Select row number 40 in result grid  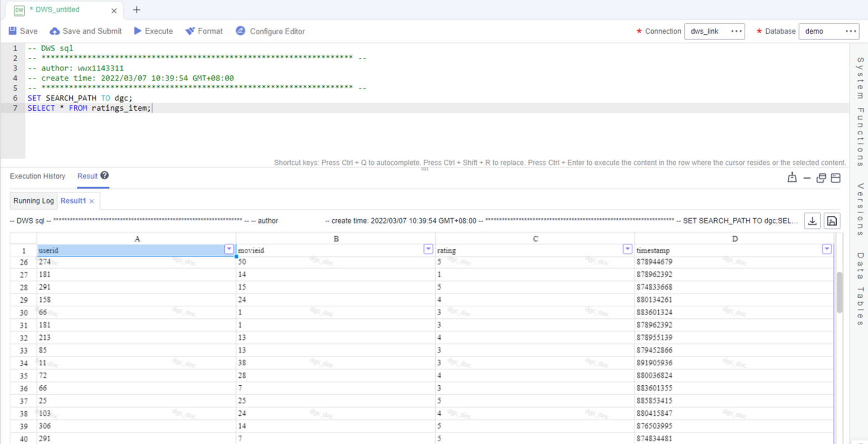[24, 438]
